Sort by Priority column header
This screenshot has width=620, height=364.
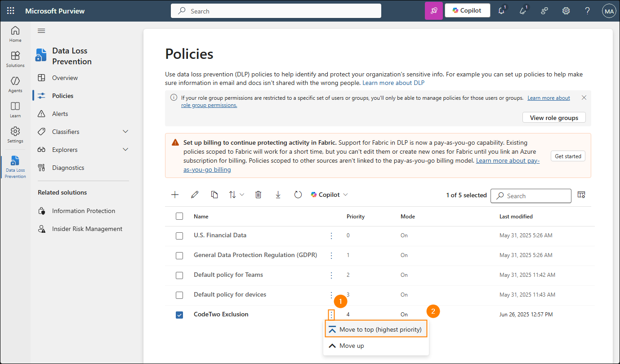click(x=356, y=217)
